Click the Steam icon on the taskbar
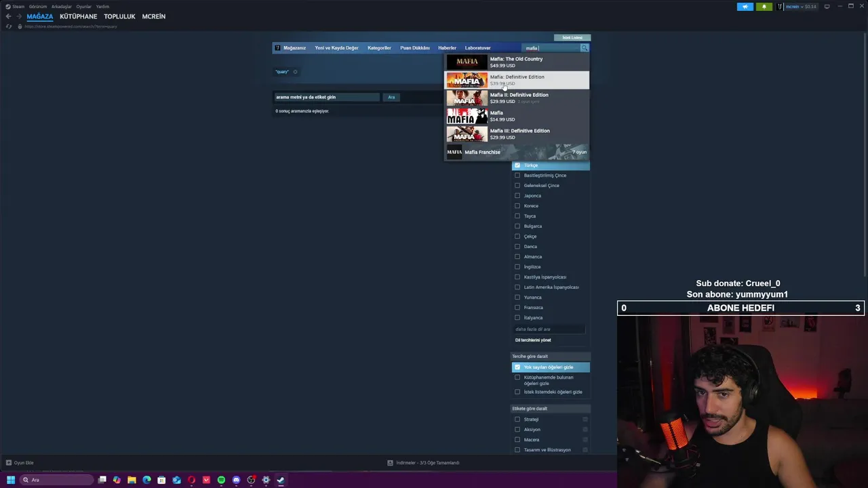Image resolution: width=868 pixels, height=488 pixels. (x=281, y=480)
